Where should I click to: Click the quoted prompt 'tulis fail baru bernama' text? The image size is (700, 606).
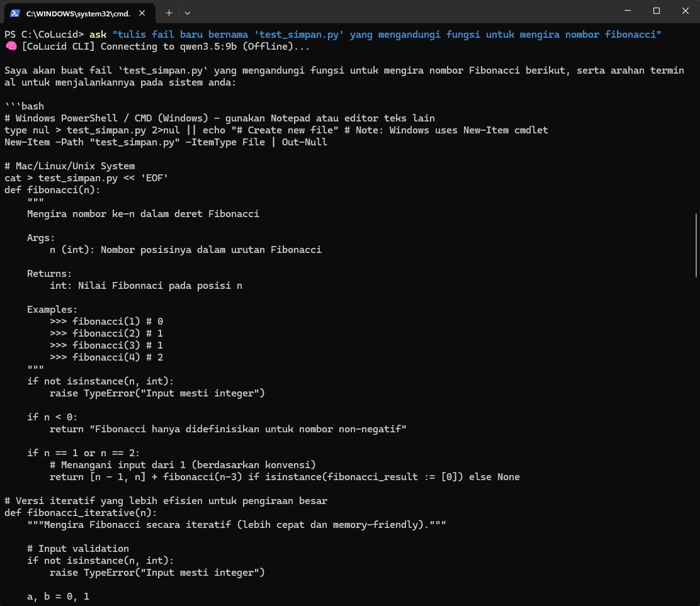pyautogui.click(x=387, y=35)
